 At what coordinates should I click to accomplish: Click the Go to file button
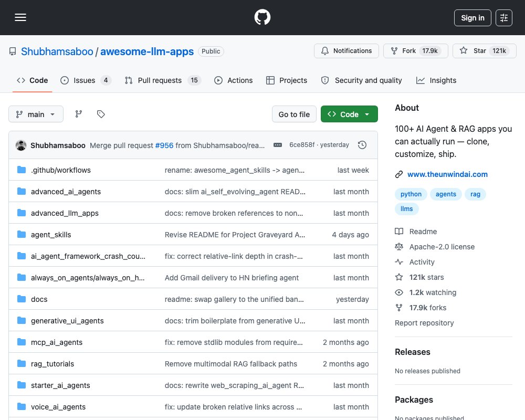tap(294, 114)
